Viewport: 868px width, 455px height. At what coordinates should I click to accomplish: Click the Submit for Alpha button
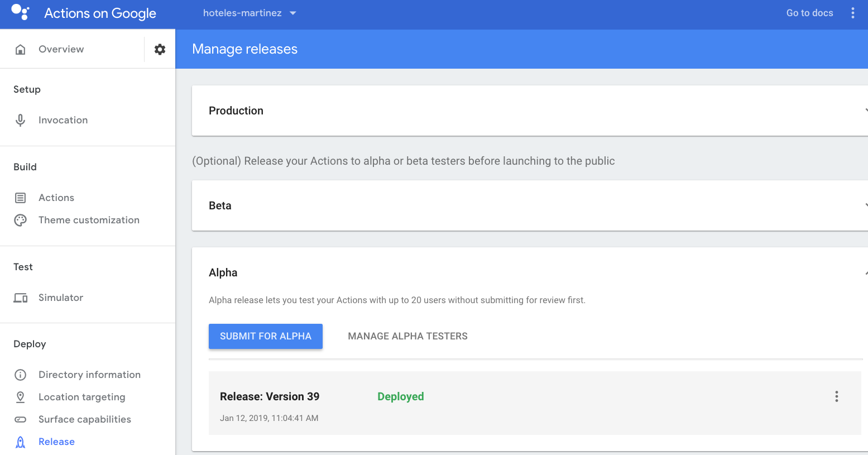pos(266,336)
